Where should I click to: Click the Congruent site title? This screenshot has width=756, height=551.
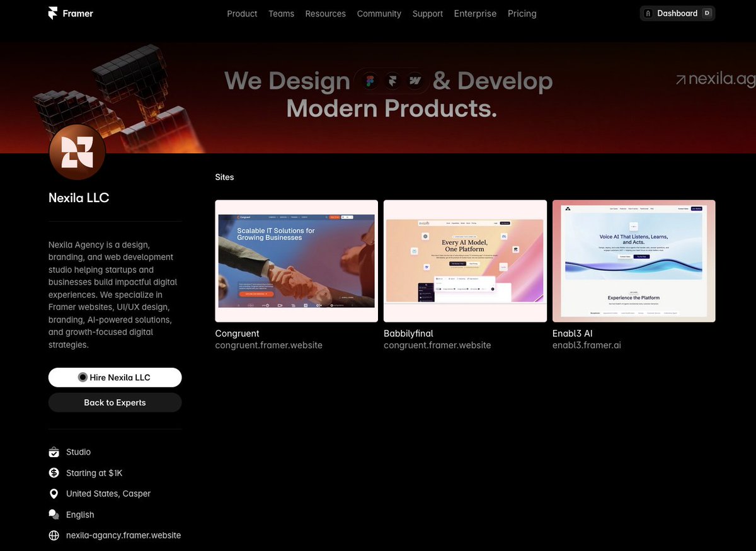[237, 333]
